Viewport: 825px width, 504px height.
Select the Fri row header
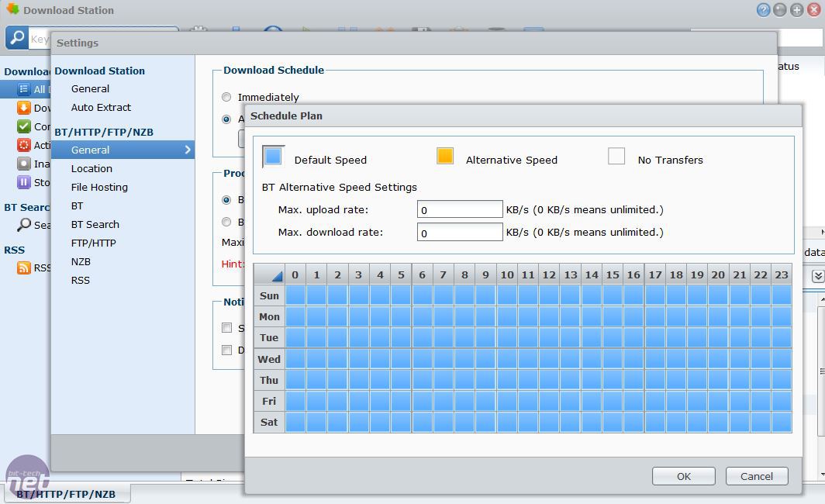point(269,402)
